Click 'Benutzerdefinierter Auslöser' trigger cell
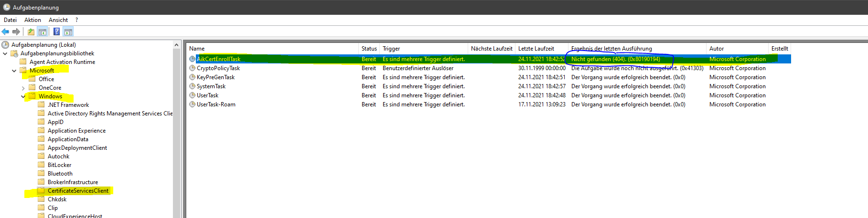Screen dimensions: 868x218 point(418,68)
